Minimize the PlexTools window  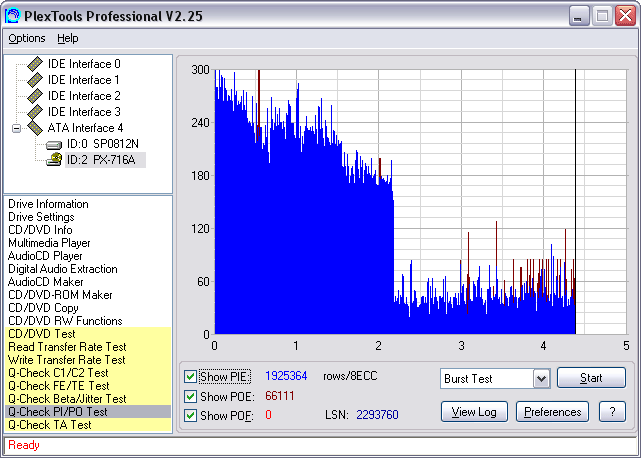pyautogui.click(x=579, y=16)
